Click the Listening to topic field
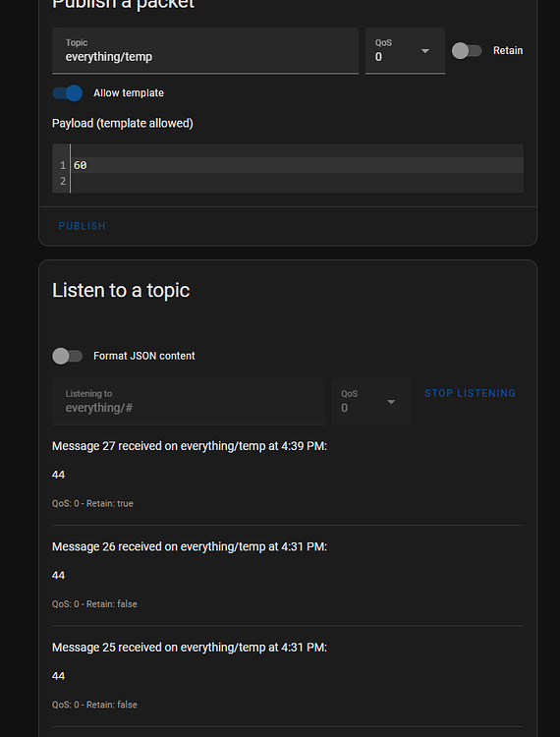Screen dimensions: 560x737 click(189, 402)
